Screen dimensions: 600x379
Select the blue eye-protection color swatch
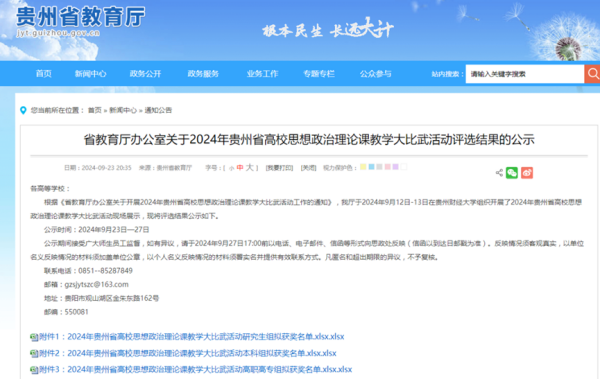click(x=371, y=167)
